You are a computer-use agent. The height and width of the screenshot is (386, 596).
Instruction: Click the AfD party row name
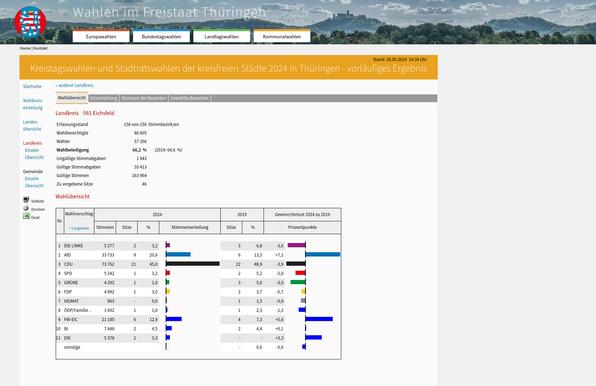[67, 255]
